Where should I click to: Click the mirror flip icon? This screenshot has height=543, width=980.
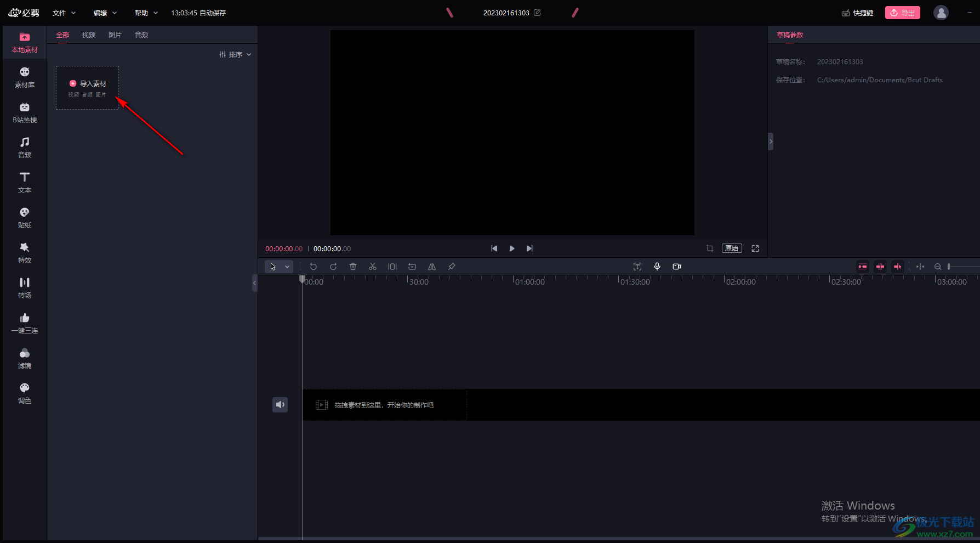[432, 267]
